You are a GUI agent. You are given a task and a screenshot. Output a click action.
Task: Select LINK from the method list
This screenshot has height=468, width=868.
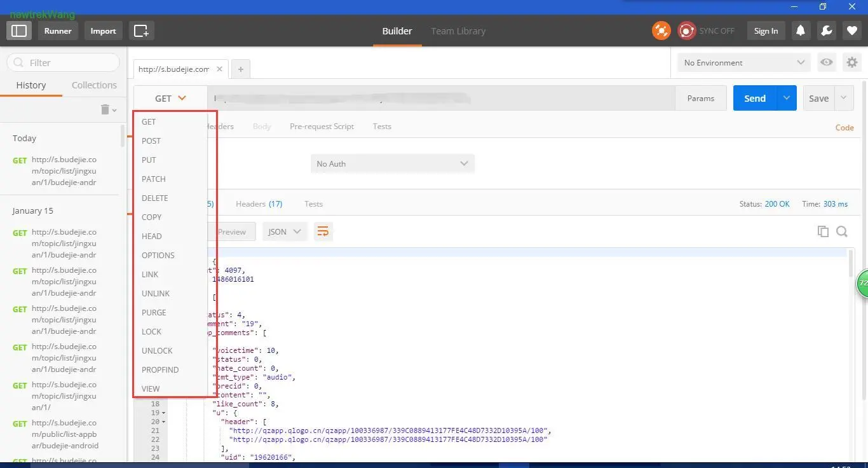coord(170,274)
